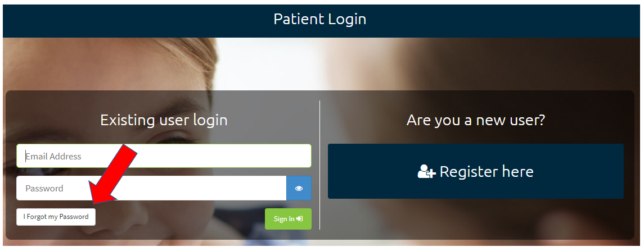Focus the Password input field

pos(151,189)
